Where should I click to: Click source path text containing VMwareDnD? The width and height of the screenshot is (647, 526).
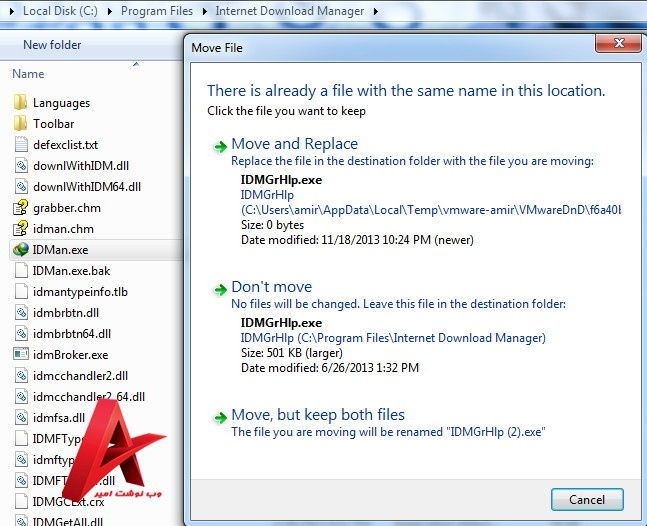(x=431, y=210)
